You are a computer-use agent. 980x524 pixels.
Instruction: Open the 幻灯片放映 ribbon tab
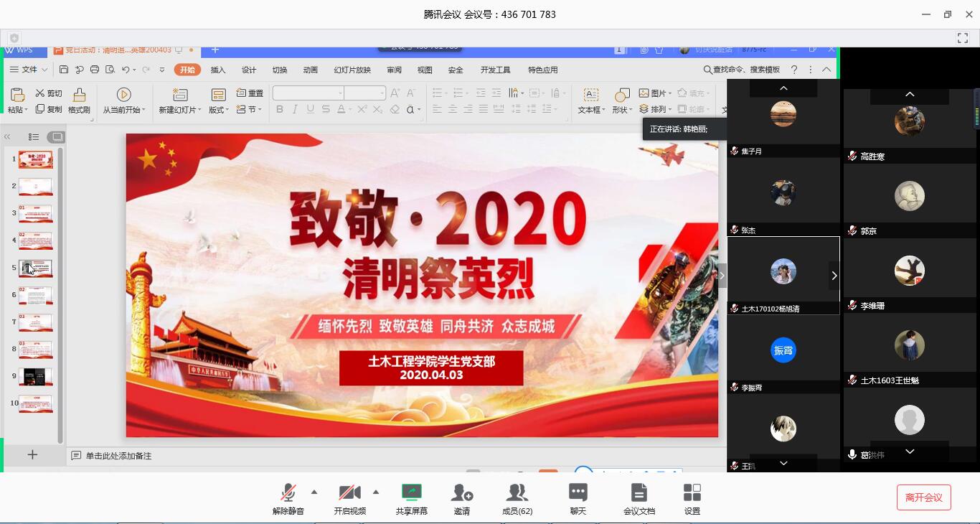(x=352, y=70)
